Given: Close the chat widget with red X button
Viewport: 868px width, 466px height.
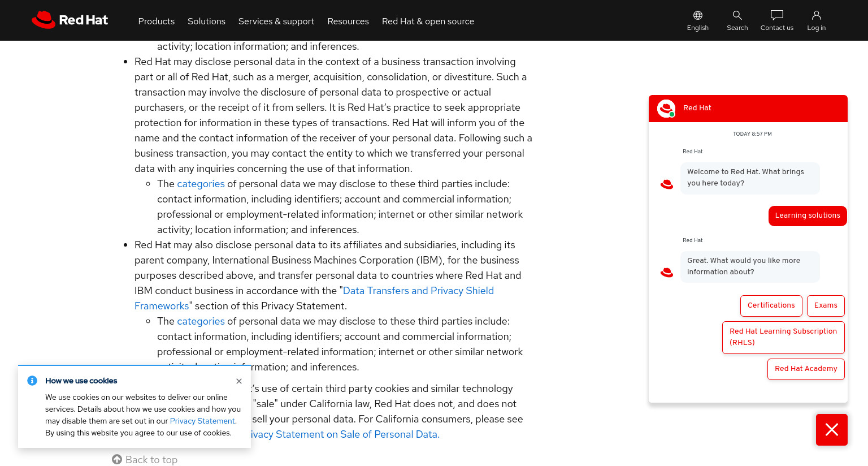Looking at the screenshot, I should (x=832, y=430).
